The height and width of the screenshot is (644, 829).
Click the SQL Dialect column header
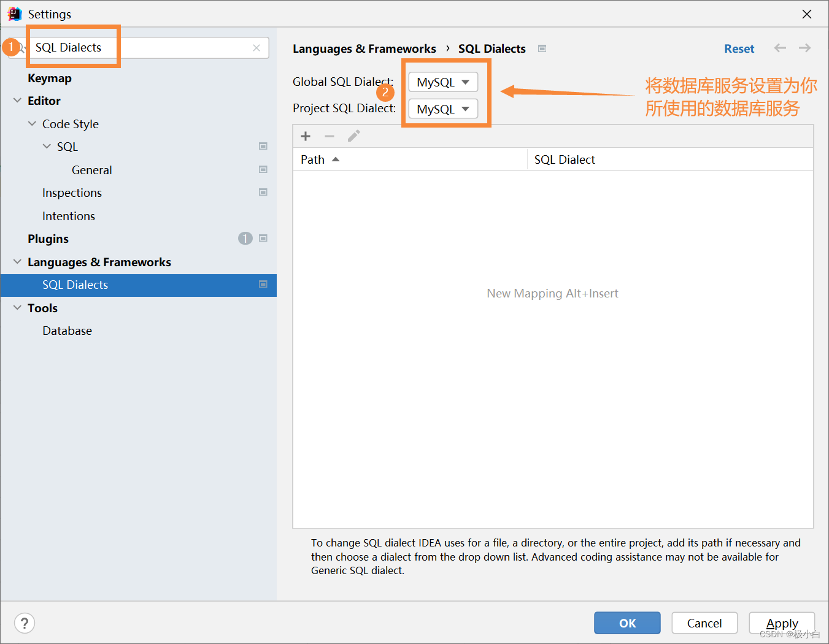coord(670,159)
